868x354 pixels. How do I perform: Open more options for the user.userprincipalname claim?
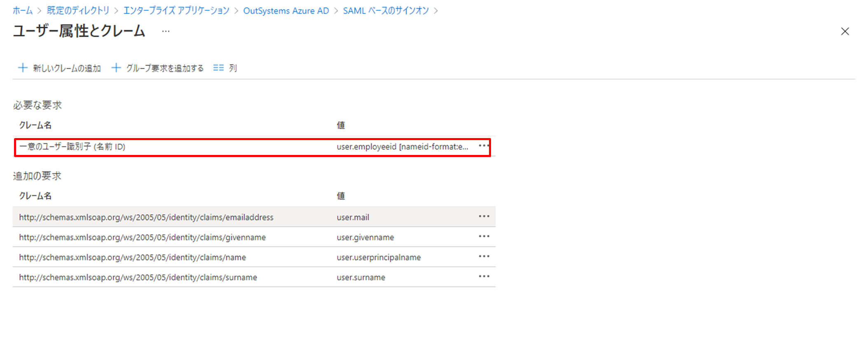[484, 256]
